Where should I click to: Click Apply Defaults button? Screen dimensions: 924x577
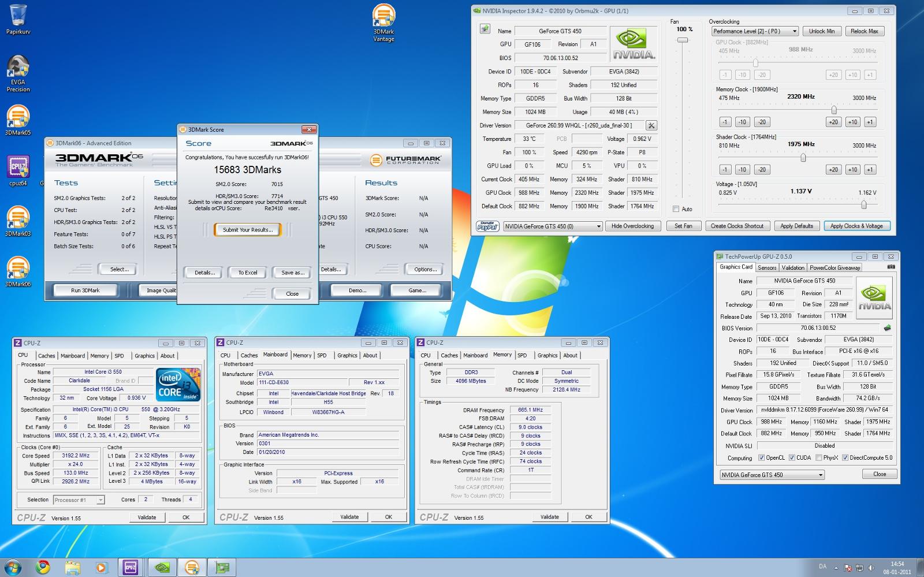point(796,226)
